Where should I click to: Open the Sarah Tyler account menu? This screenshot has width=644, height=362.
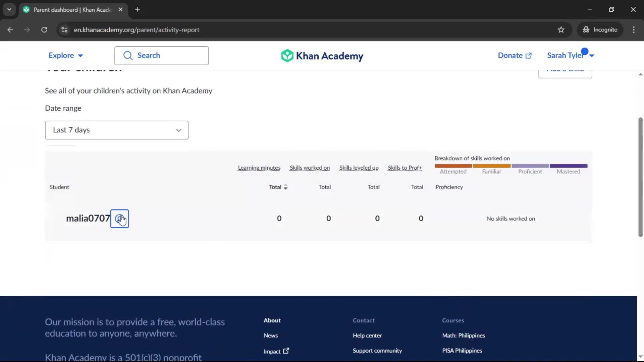[x=570, y=56]
